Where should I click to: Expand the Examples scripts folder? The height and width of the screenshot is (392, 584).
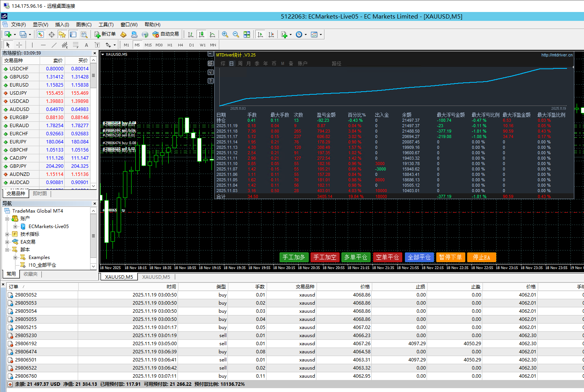[15, 257]
